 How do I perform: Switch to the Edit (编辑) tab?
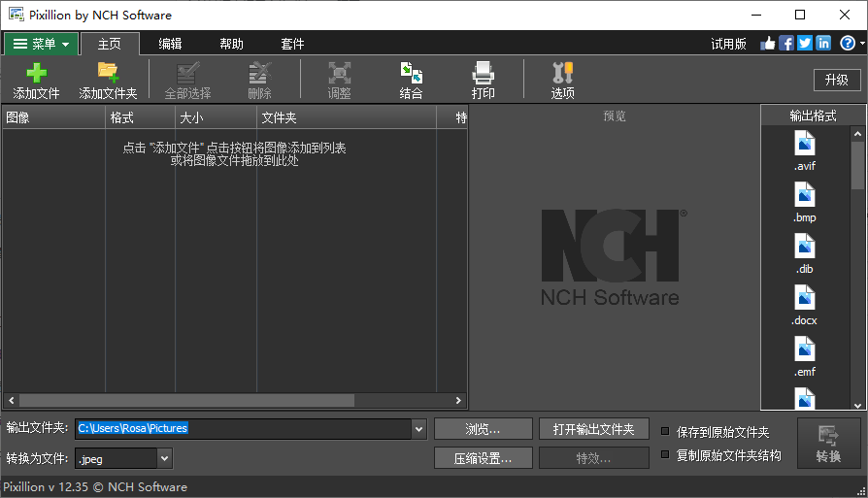(170, 44)
